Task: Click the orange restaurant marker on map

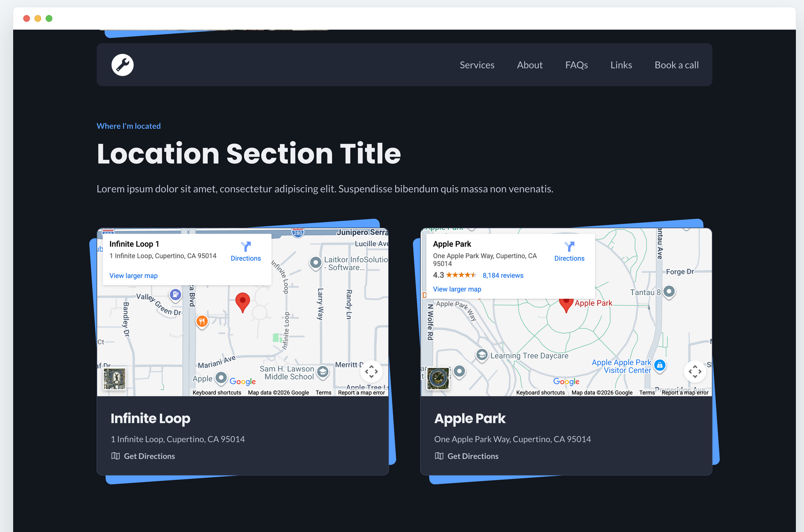Action: [202, 321]
